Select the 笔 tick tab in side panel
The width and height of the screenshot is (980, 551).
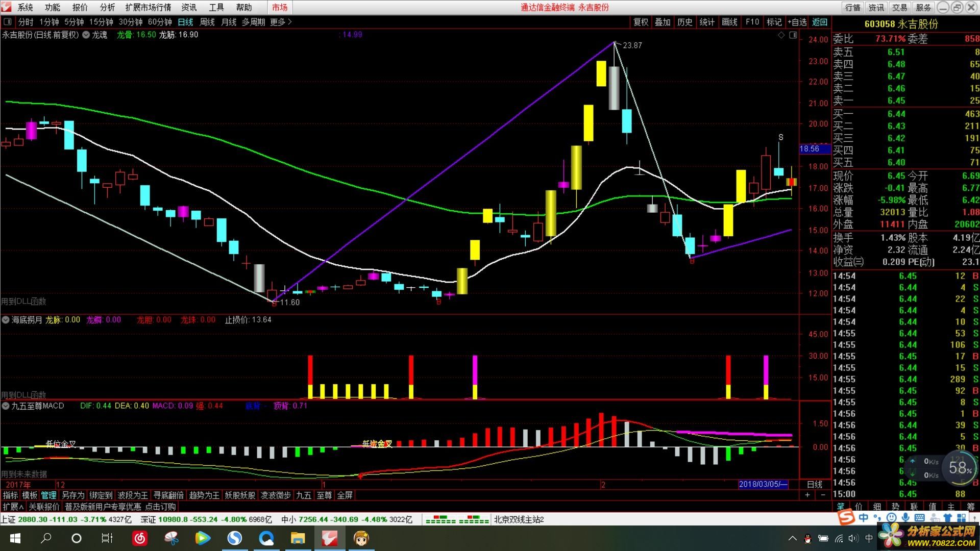(840, 506)
